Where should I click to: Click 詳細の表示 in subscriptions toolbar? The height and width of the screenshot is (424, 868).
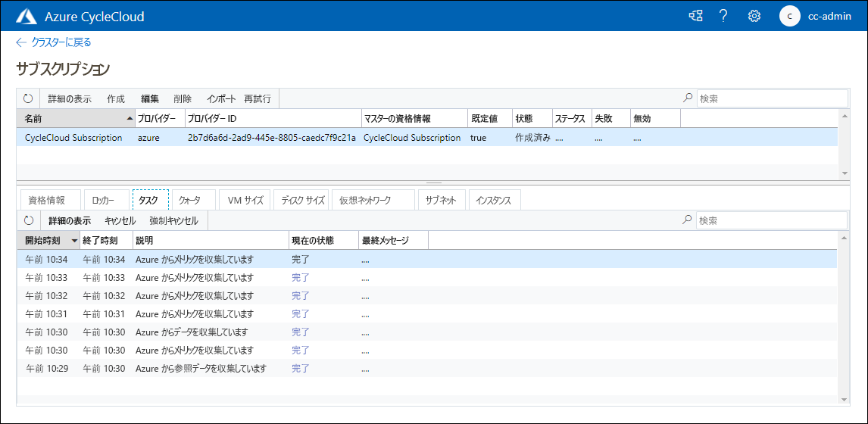click(70, 99)
